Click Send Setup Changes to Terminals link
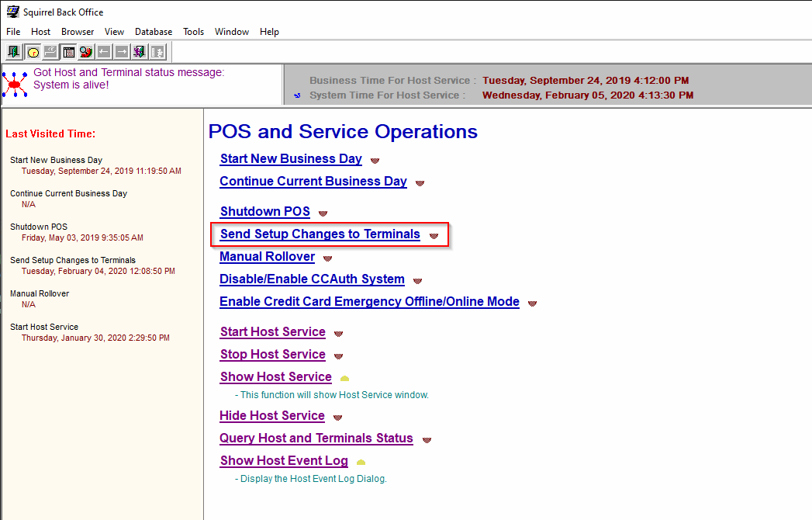Screen dimensions: 812x520 (x=320, y=234)
